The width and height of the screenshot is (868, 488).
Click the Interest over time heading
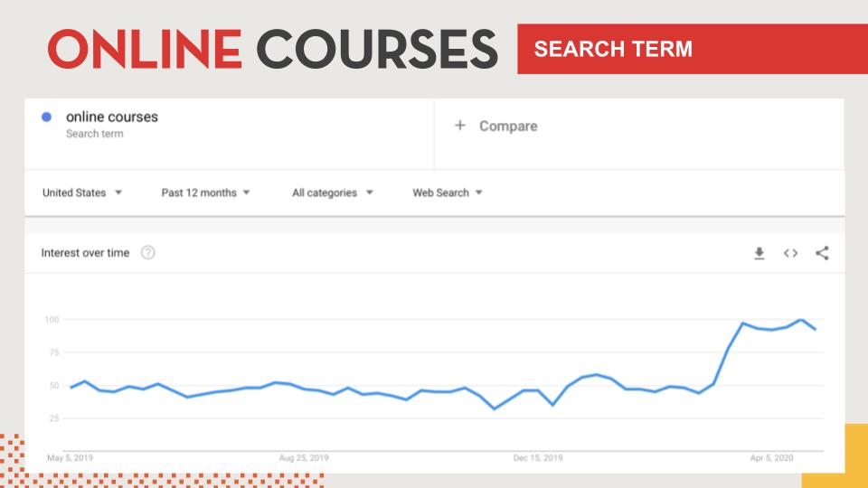(x=85, y=253)
